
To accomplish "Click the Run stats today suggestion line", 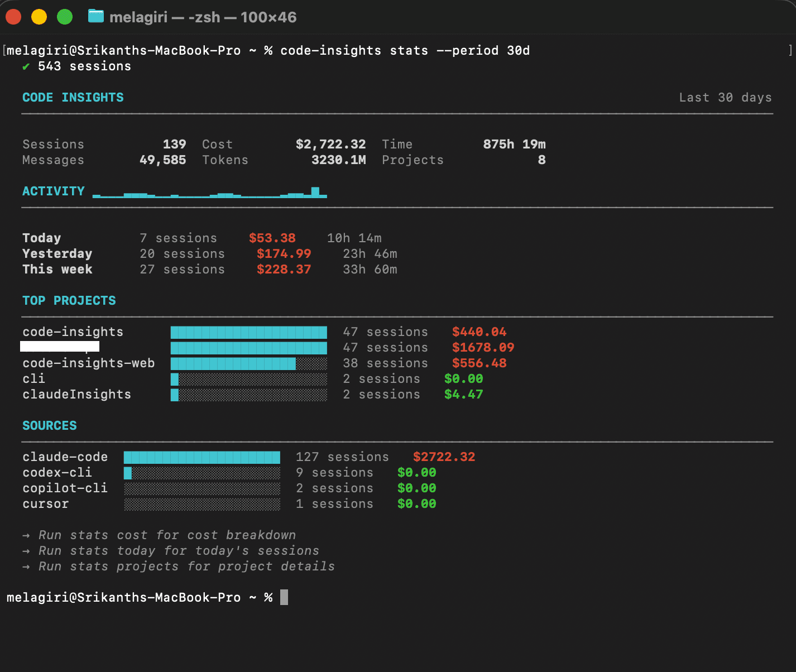I will tap(179, 550).
